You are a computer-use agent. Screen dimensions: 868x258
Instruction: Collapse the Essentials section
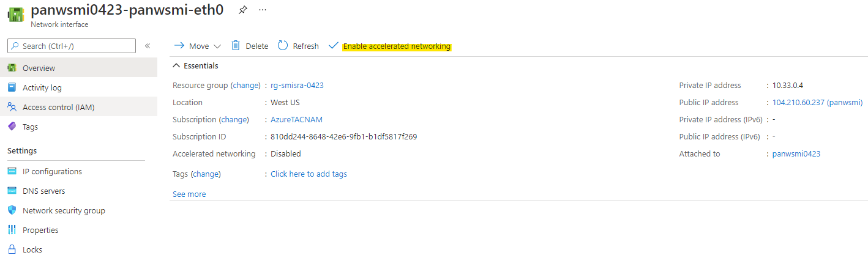tap(176, 65)
